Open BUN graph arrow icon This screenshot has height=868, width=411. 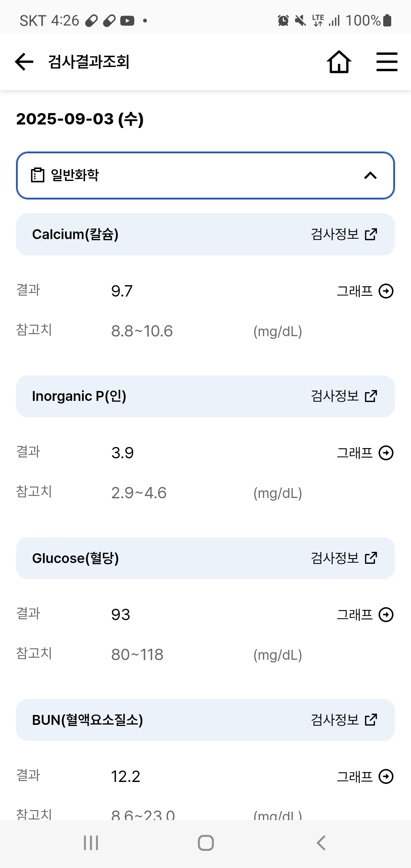[386, 777]
